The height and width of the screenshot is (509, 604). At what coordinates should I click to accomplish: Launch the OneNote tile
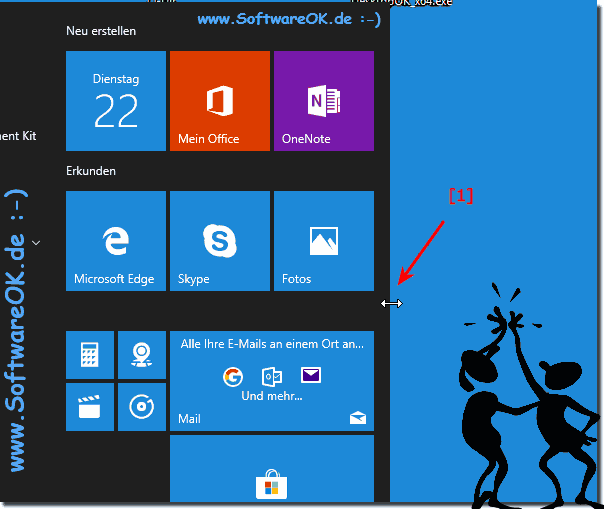324,101
